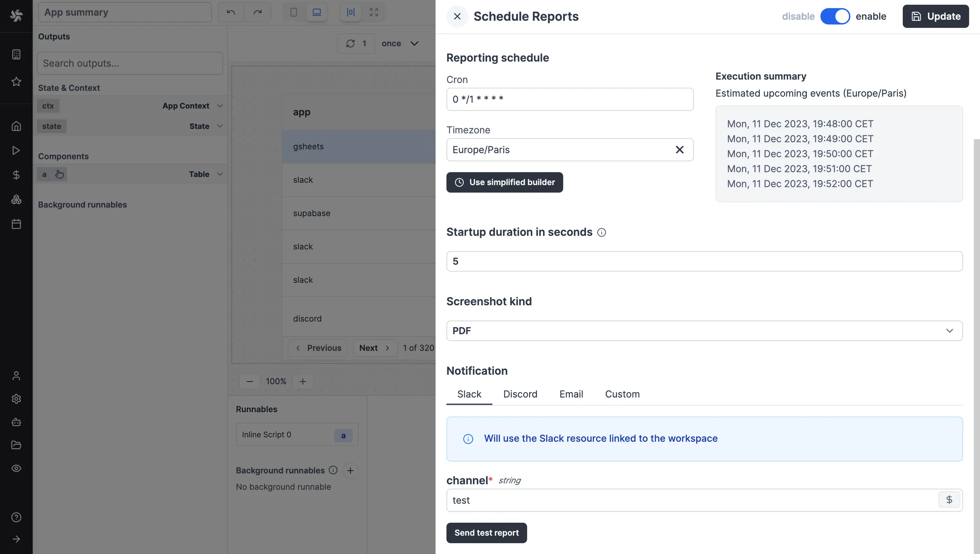Open the Schedules calendar icon in sidebar
This screenshot has width=980, height=554.
16,224
